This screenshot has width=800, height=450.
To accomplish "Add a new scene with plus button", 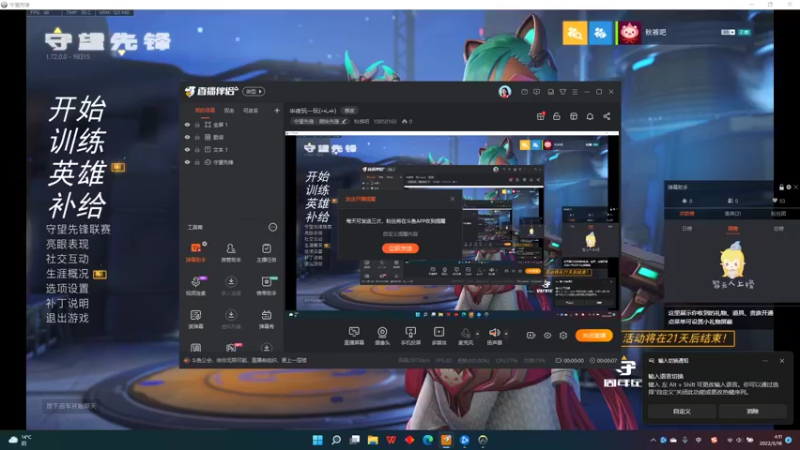I will pos(277,110).
